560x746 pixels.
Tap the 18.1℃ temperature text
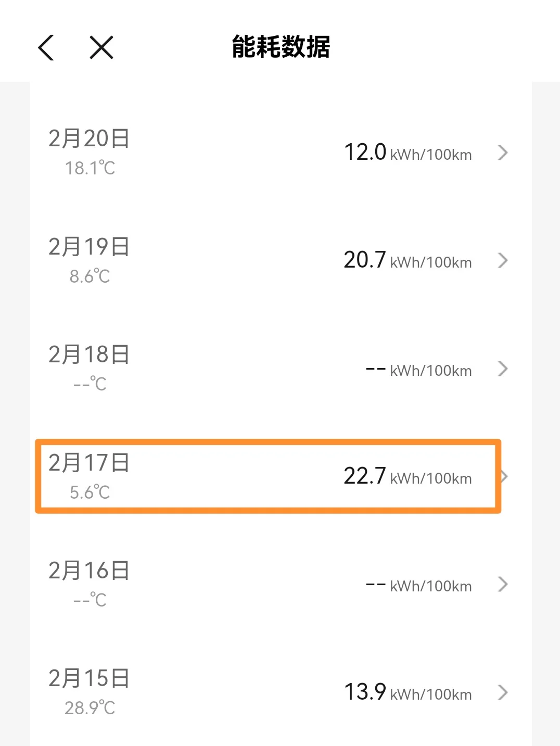(90, 168)
